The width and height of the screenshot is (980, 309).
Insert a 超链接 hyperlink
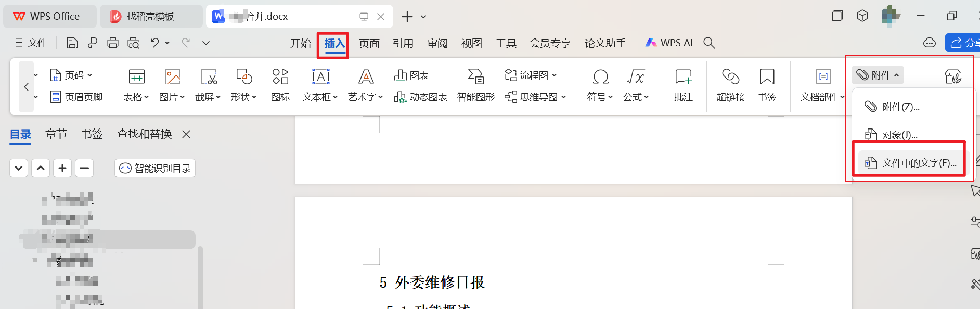731,85
